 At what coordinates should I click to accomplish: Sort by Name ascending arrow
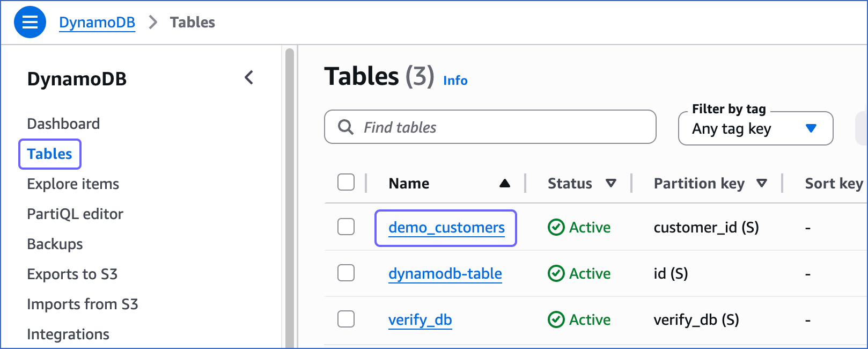[x=504, y=184]
